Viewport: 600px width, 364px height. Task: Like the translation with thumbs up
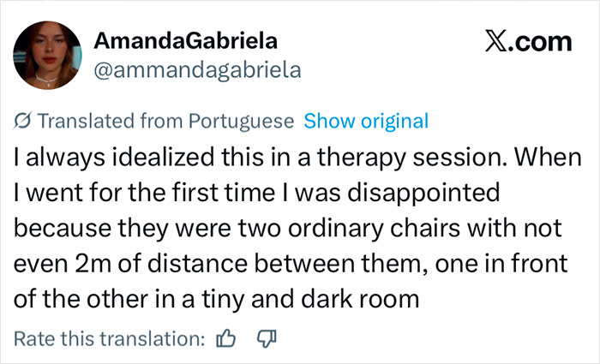point(226,339)
